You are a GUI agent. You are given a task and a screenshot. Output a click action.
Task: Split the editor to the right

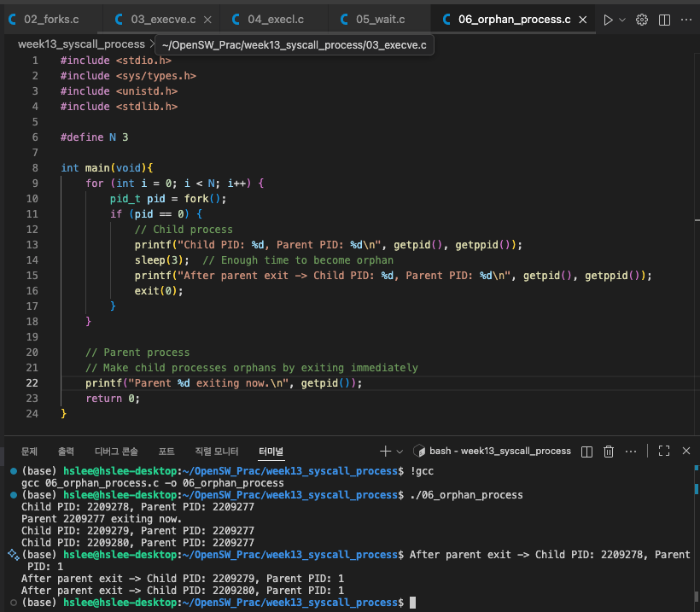[x=665, y=19]
